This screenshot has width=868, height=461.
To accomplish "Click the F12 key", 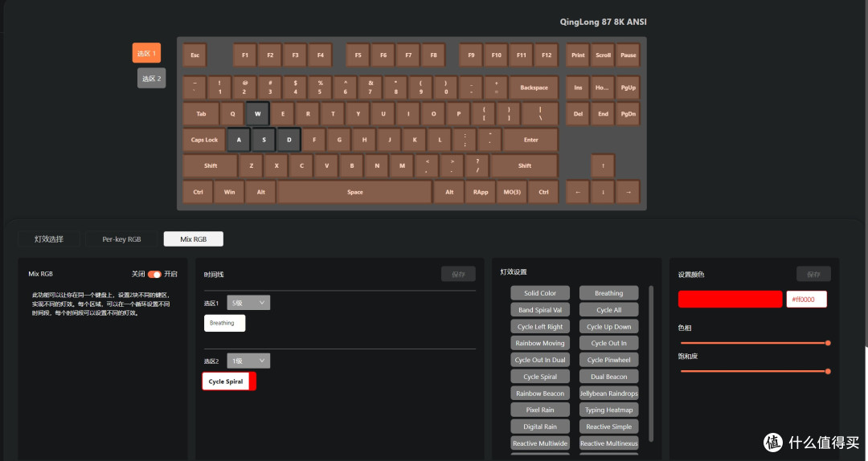I will point(547,55).
